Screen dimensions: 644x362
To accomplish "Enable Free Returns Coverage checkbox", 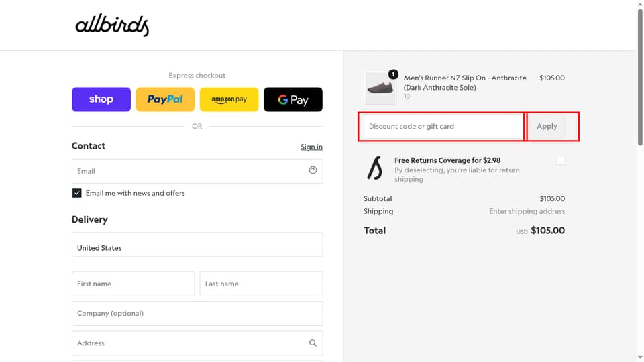I will (x=561, y=160).
